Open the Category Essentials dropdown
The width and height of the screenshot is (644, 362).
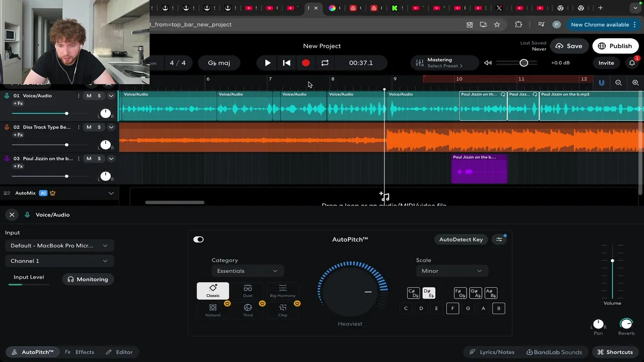pyautogui.click(x=248, y=271)
